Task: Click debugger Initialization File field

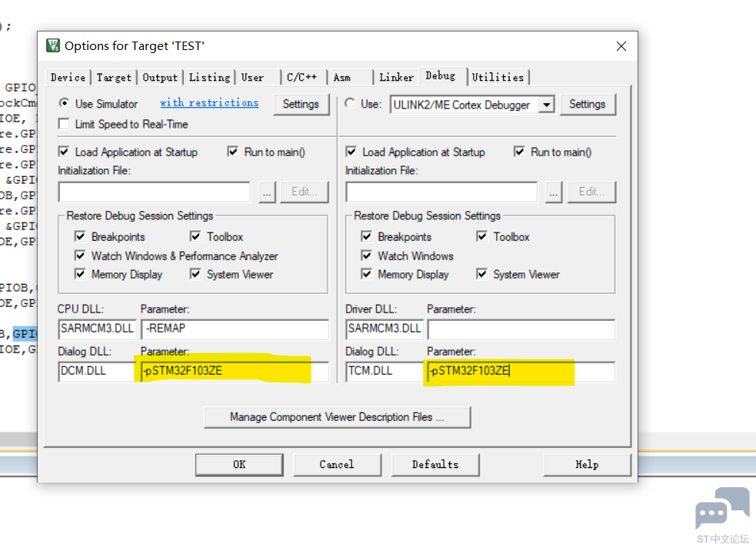Action: point(441,192)
